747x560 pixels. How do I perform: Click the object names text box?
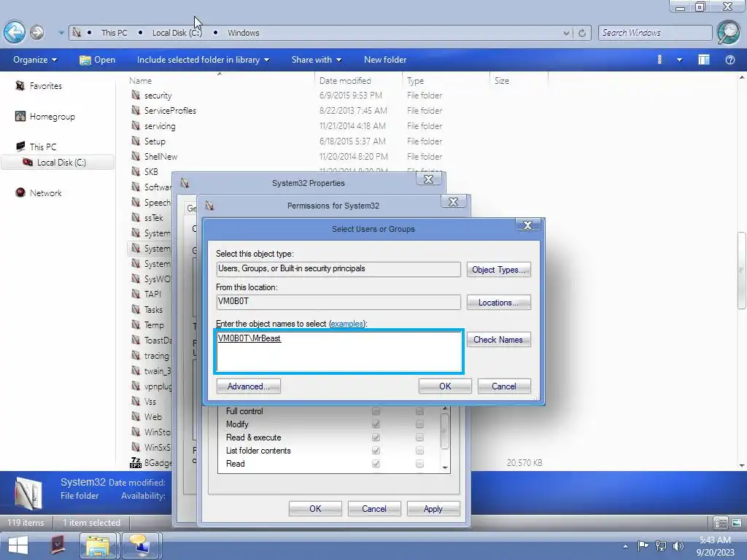(x=338, y=351)
